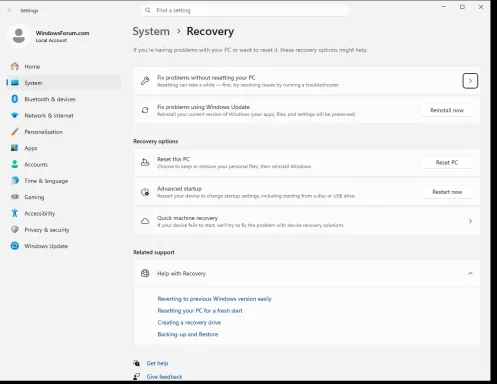Go to Home in sidebar

[63, 66]
